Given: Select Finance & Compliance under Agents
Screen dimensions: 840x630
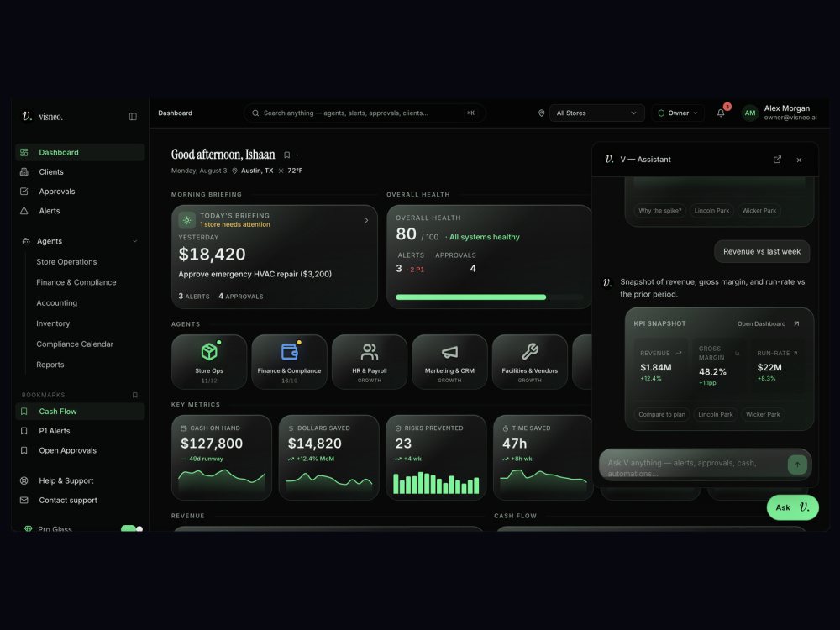Looking at the screenshot, I should click(76, 282).
